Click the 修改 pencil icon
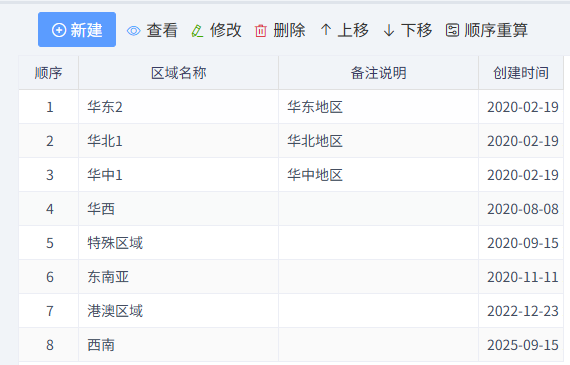This screenshot has height=365, width=570. point(197,31)
